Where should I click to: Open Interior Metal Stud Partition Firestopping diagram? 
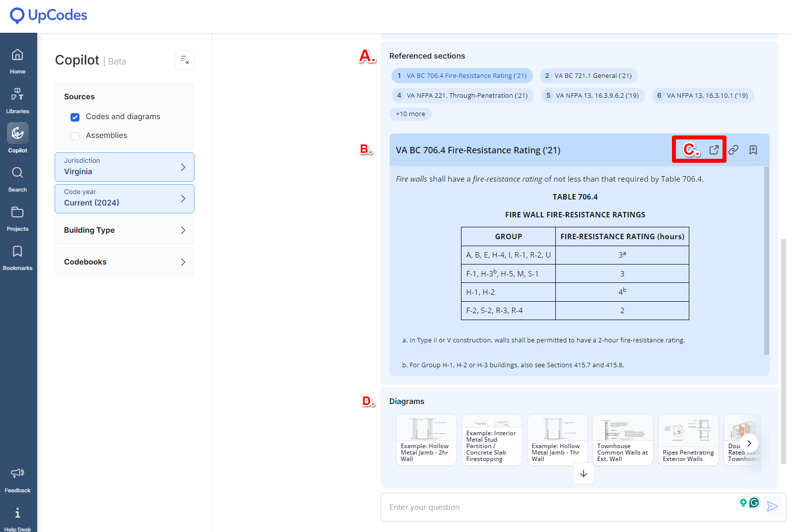pos(492,440)
